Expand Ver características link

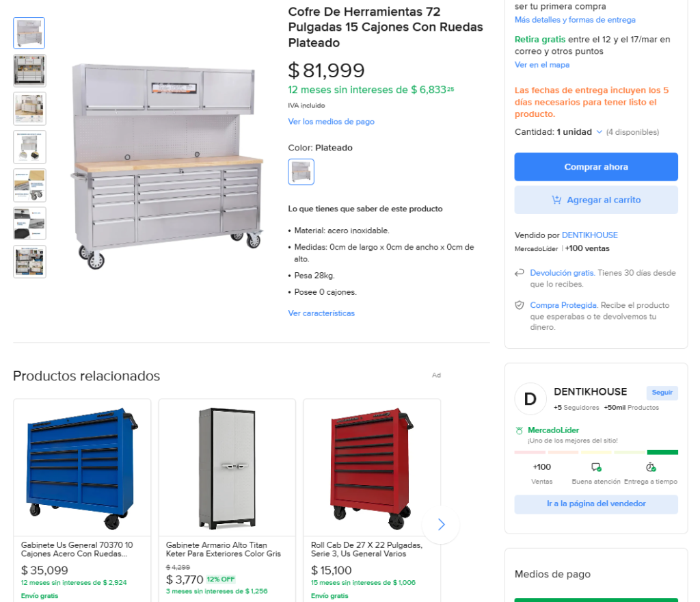click(x=321, y=313)
